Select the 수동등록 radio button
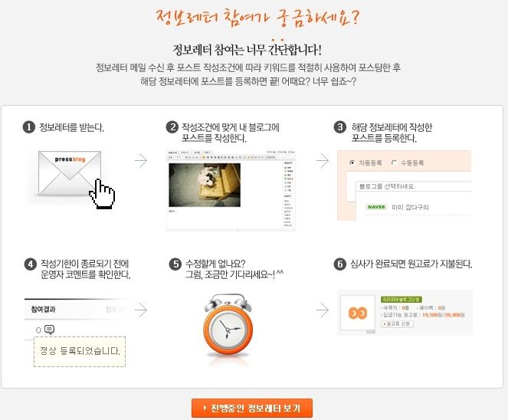This screenshot has width=508, height=420. coord(394,162)
